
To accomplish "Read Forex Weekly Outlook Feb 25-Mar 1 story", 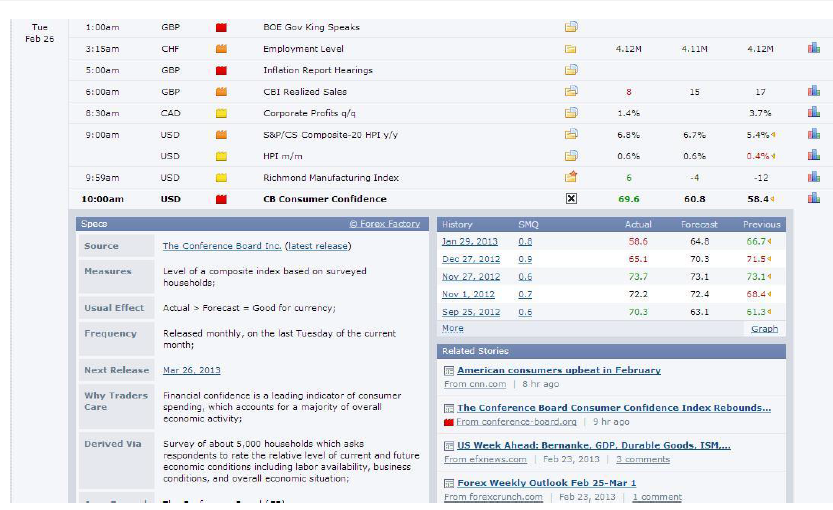I will (x=547, y=483).
